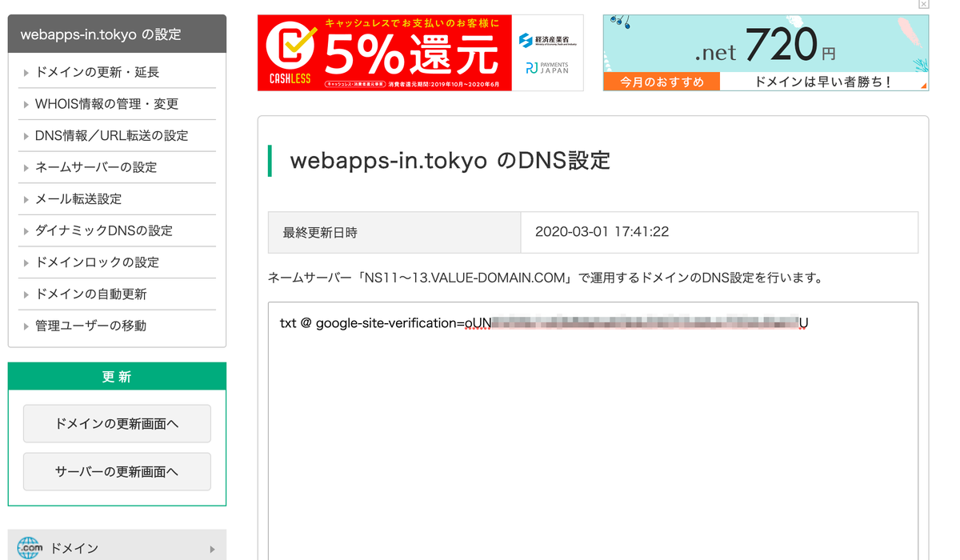Screen dimensions: 960x560
Task: Close the ad with the corner X icon
Action: pos(924,5)
